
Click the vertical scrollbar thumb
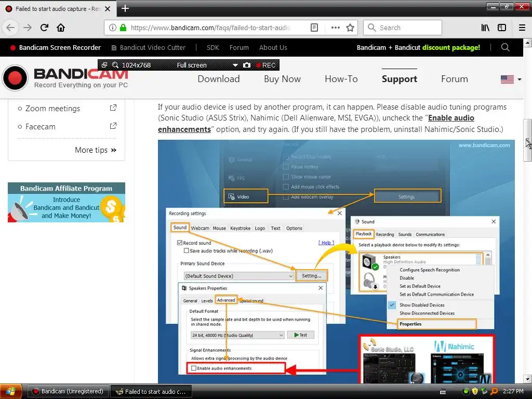click(527, 140)
